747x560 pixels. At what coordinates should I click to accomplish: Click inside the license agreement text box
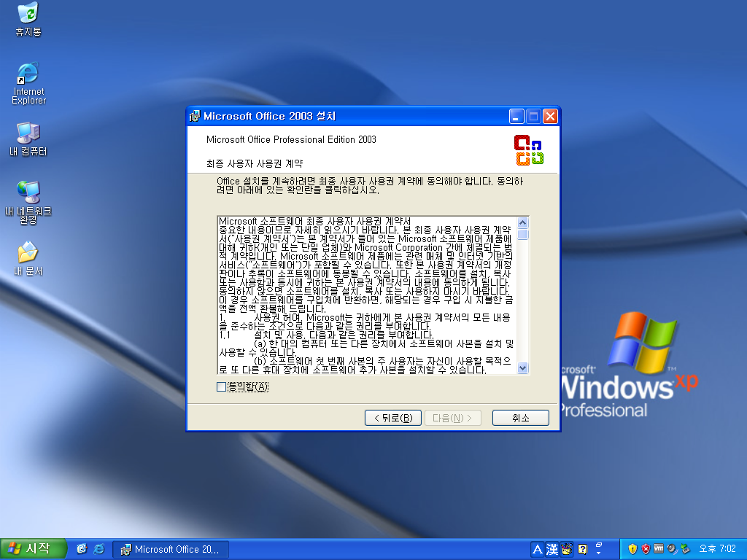(368, 295)
